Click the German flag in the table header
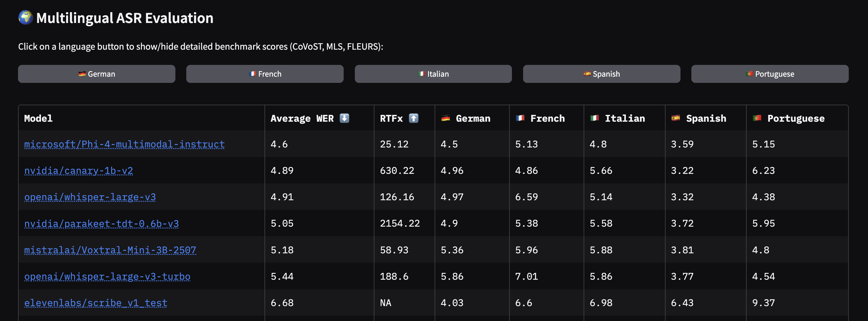868x321 pixels. pyautogui.click(x=445, y=118)
